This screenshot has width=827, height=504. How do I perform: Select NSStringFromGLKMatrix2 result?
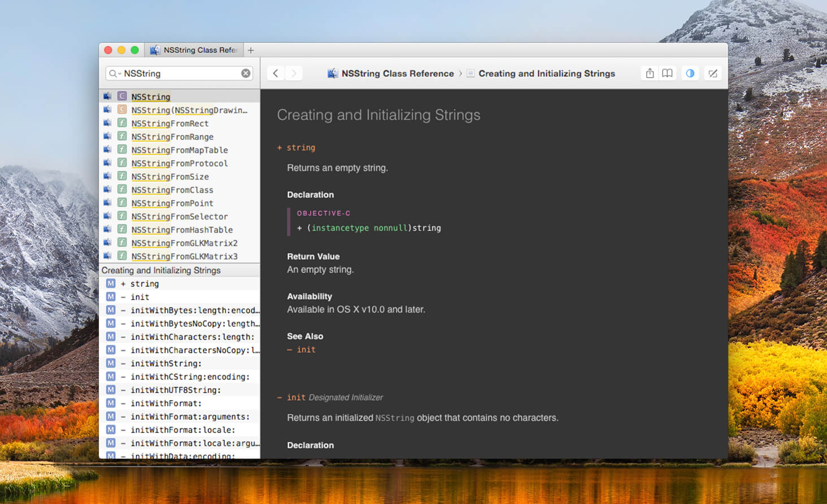click(x=180, y=243)
